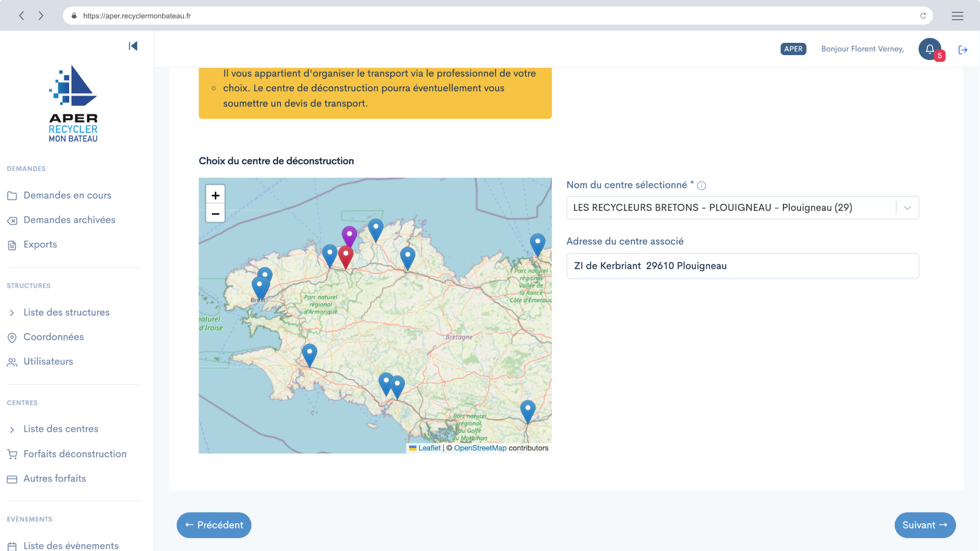Click the Précédent button
Image resolution: width=980 pixels, height=551 pixels.
pyautogui.click(x=214, y=525)
